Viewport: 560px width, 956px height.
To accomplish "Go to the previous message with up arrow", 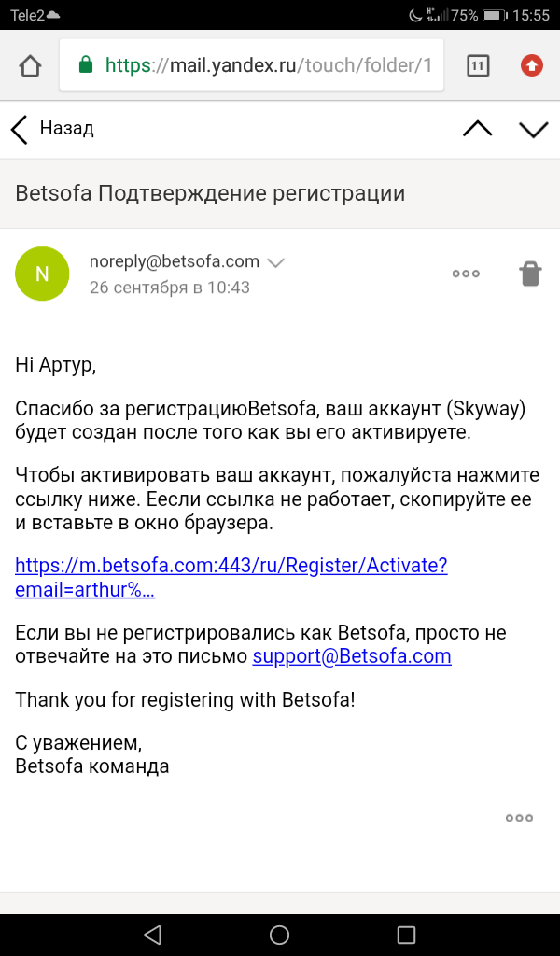I will (477, 129).
